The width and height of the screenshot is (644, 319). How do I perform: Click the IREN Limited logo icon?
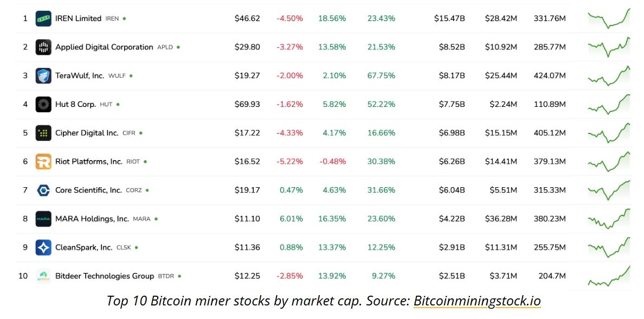point(43,18)
